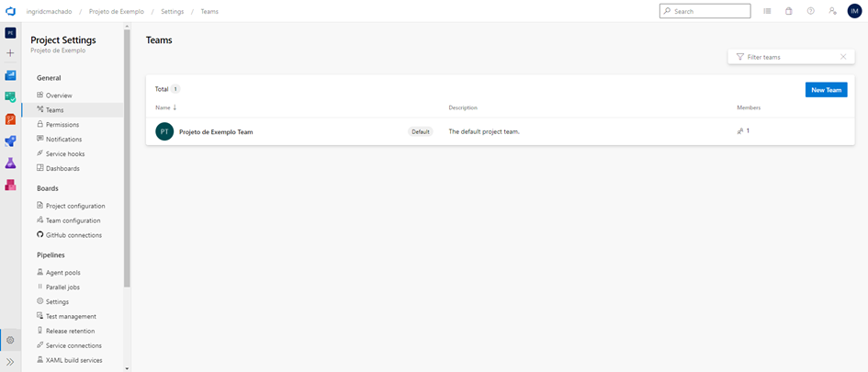Clear the Filter teams box with X
This screenshot has height=372, width=868.
click(843, 57)
